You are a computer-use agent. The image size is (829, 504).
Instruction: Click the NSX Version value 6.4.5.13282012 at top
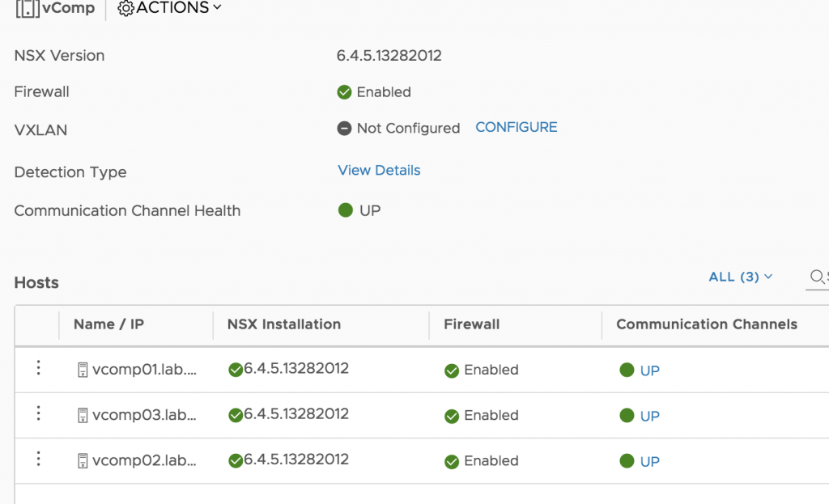point(389,56)
